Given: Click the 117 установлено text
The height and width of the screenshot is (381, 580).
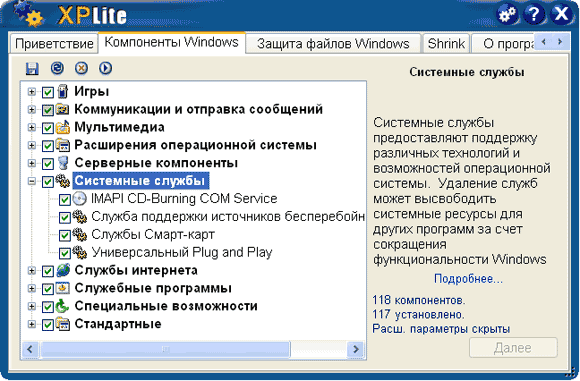Looking at the screenshot, I should (x=418, y=314).
